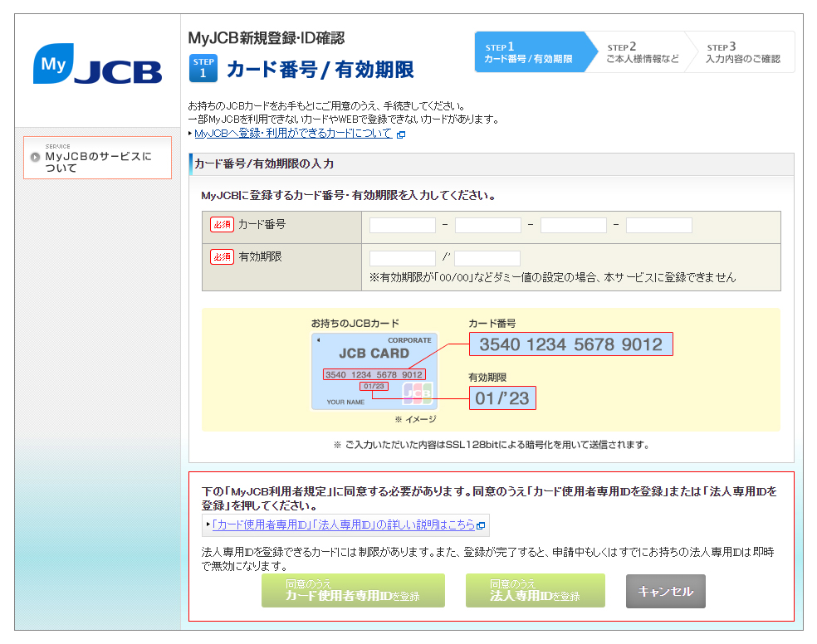Open link MyJCBへ登録・利用ができるカードについて
This screenshot has width=817, height=644.
click(293, 134)
